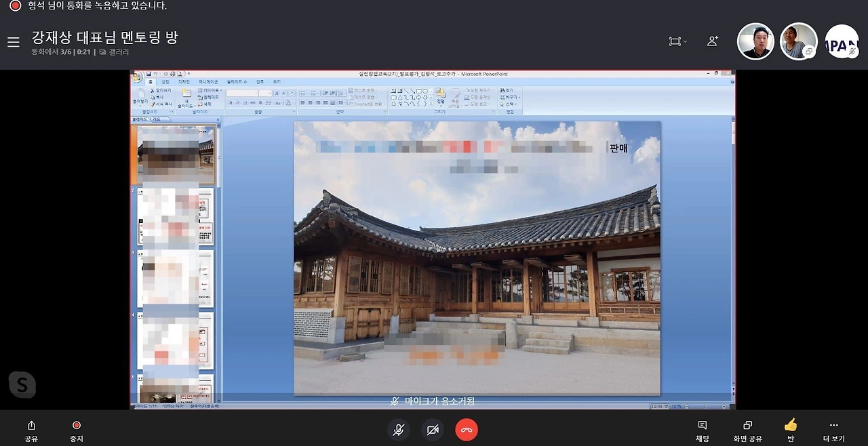
Task: Select slide 1 thumbnail in the panel
Action: coord(176,155)
